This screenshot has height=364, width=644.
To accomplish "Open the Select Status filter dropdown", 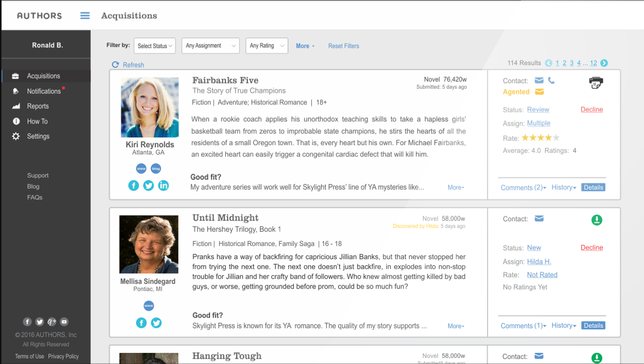I will pyautogui.click(x=154, y=45).
